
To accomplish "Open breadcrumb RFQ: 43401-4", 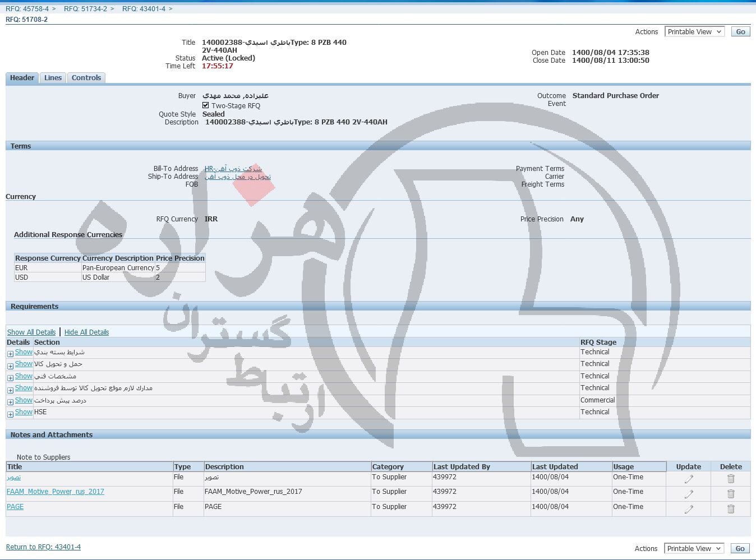I will tap(144, 9).
